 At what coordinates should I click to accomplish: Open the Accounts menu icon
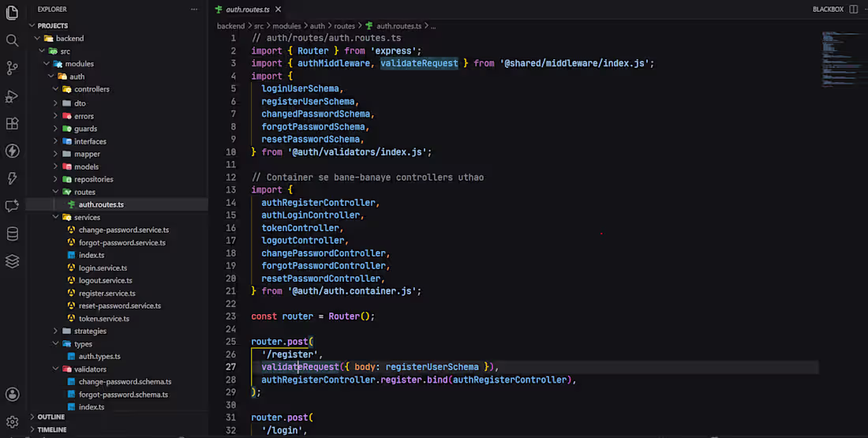tap(12, 395)
